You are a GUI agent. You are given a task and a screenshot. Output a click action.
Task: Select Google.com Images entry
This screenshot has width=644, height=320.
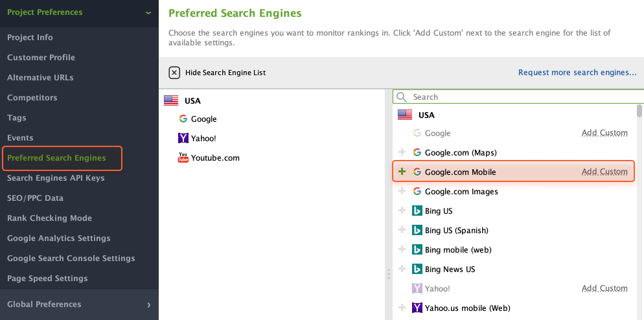click(x=461, y=192)
